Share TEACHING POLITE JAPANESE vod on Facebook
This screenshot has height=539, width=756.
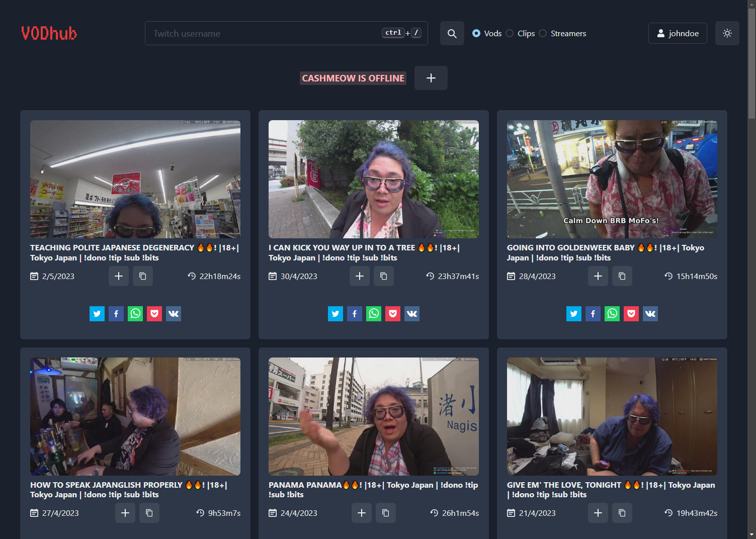pos(116,314)
